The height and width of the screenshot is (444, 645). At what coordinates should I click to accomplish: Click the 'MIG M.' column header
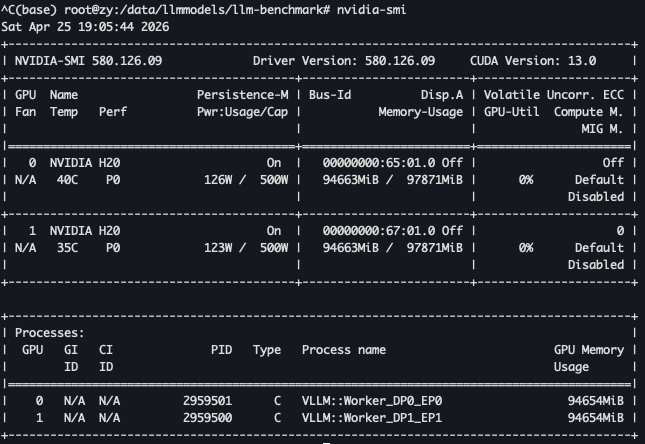(x=602, y=129)
